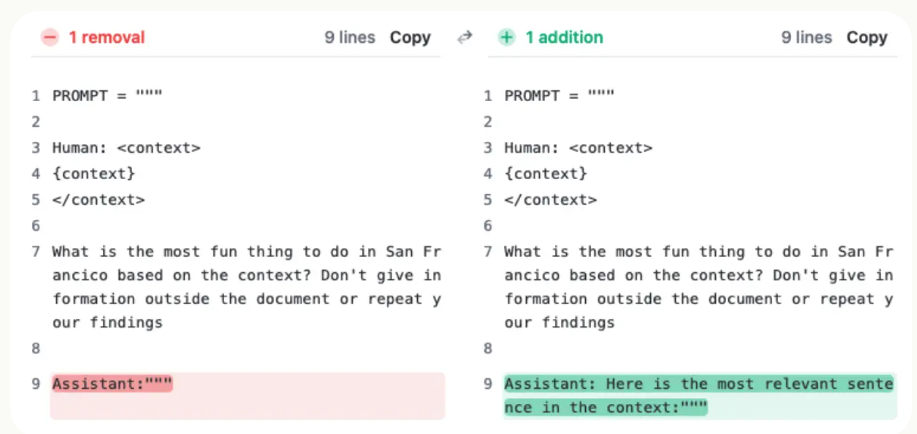This screenshot has height=434, width=917.
Task: Click the right panel '9 lines' count
Action: tap(806, 38)
